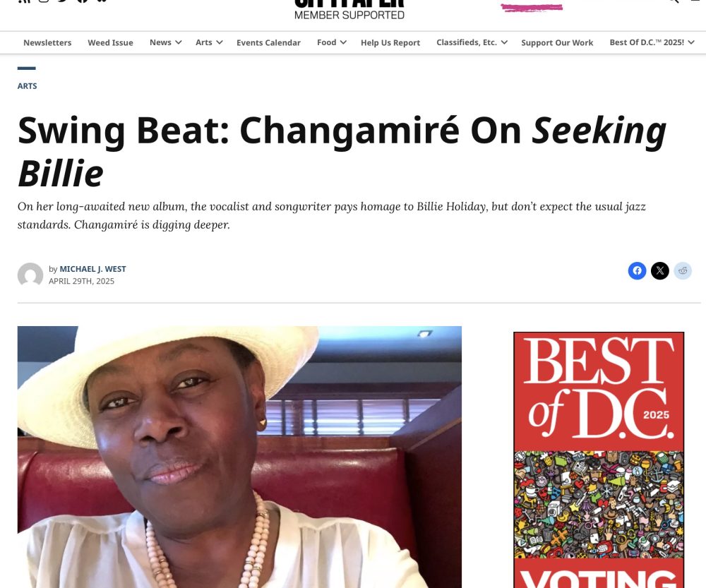Open Support Our Work page
The image size is (706, 588).
tap(557, 42)
